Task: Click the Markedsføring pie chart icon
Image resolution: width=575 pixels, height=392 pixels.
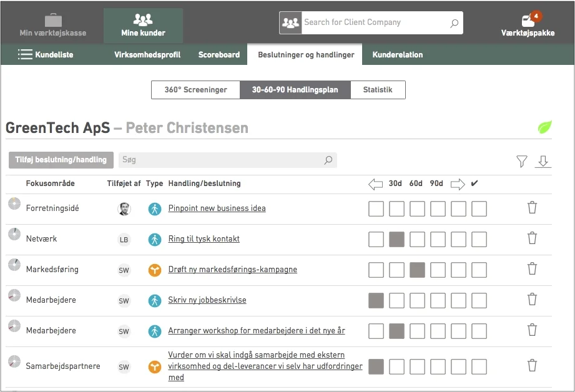Action: click(14, 265)
